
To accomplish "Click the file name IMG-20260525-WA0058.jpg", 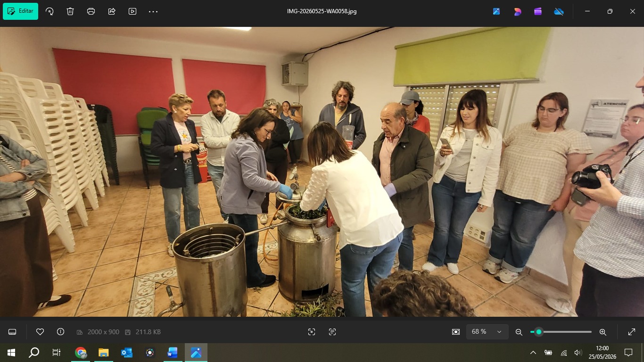I will (x=322, y=11).
